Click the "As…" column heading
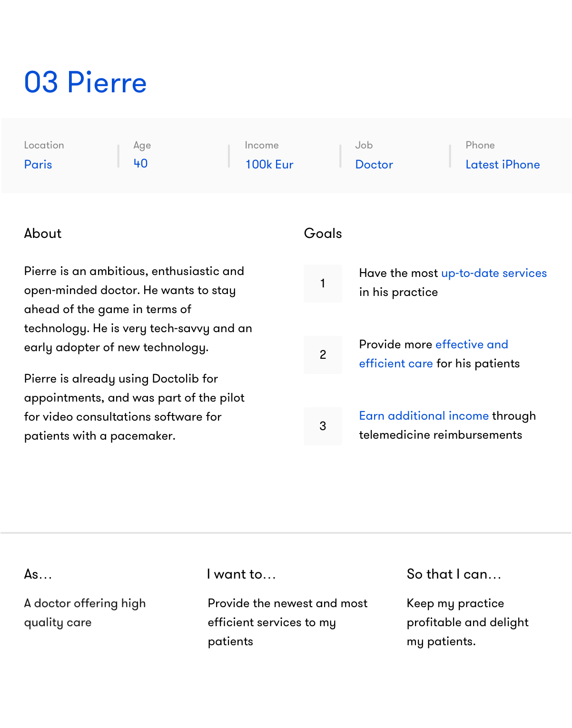572x728 pixels. coord(38,574)
